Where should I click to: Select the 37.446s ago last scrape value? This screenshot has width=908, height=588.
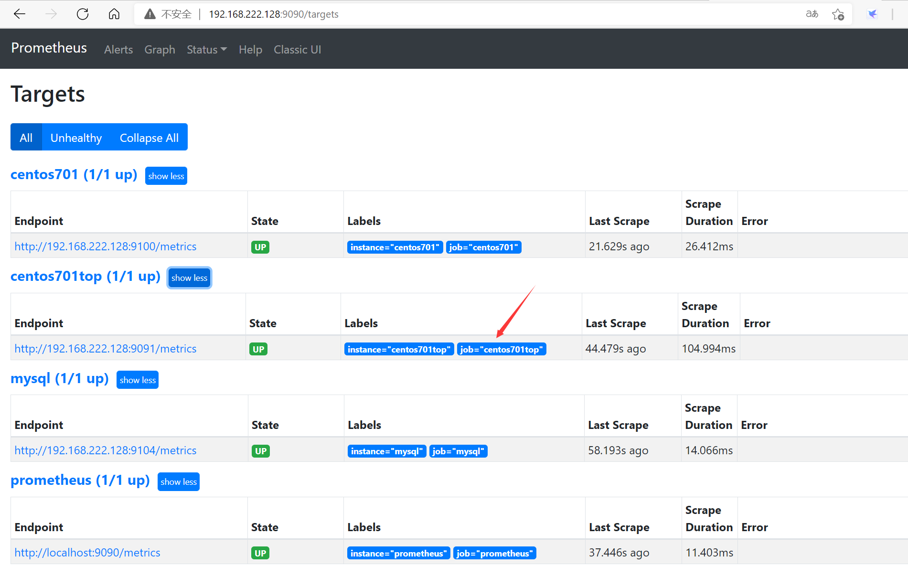(619, 553)
